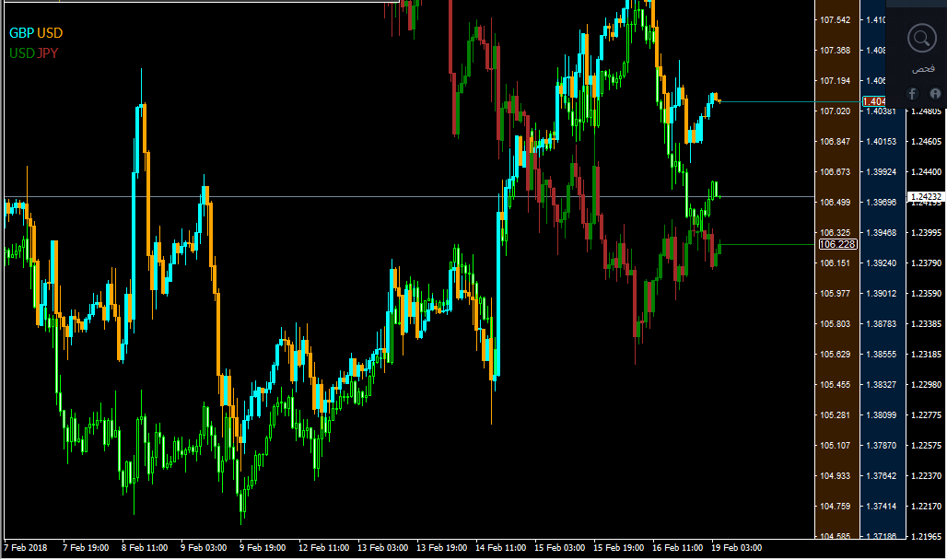Click 1.24400 on the rightmost price scale

pyautogui.click(x=926, y=172)
